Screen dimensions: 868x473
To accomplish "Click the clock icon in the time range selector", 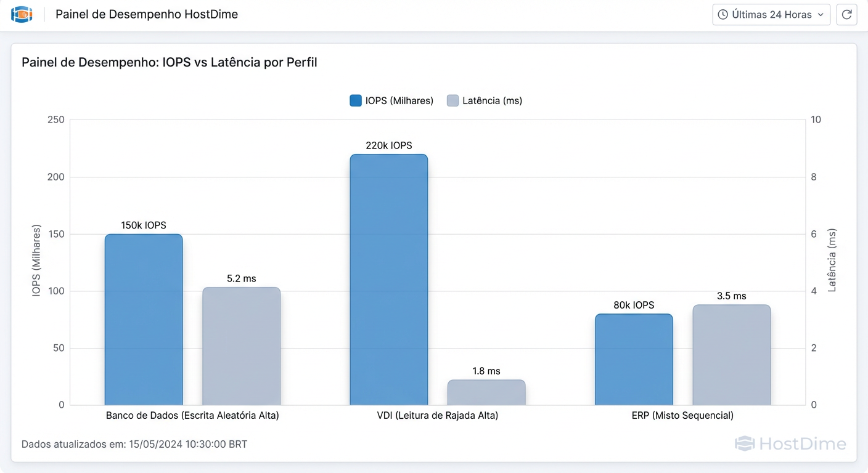I will click(723, 14).
